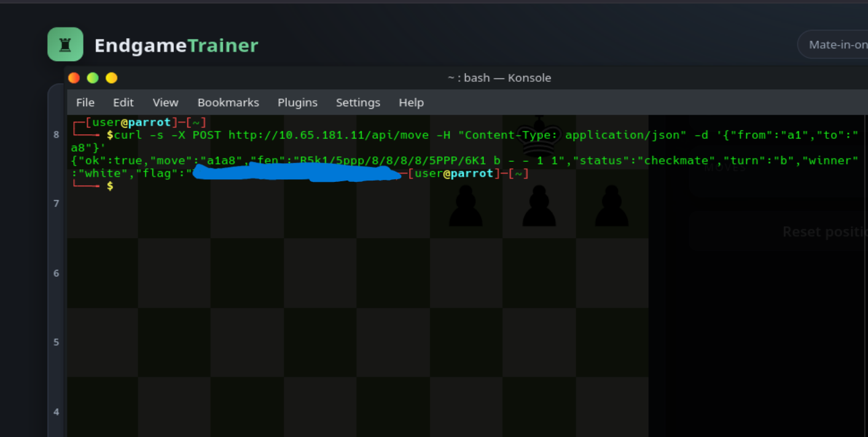Click the word "curl" in the terminal command

point(128,136)
